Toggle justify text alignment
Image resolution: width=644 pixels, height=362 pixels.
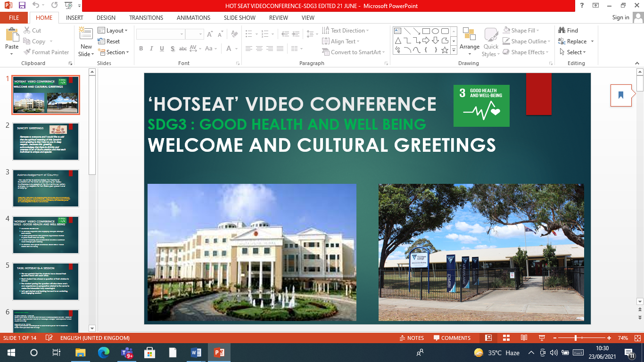pos(280,49)
